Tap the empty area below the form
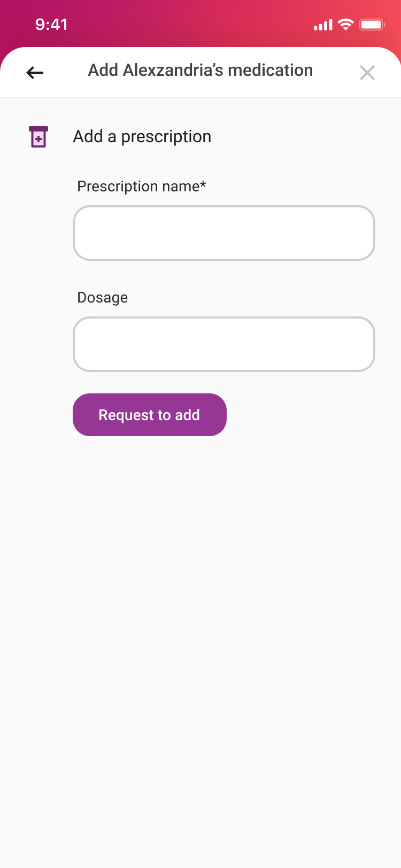Screen dimensions: 401x868 pyautogui.click(x=200, y=641)
